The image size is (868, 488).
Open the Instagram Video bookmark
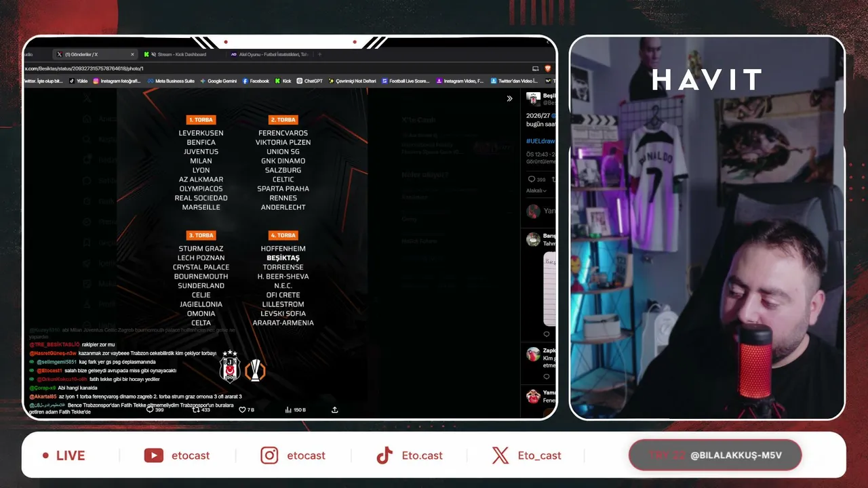(460, 81)
